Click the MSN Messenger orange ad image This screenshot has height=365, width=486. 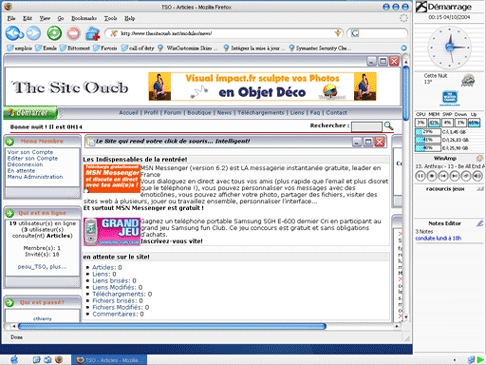click(x=112, y=178)
